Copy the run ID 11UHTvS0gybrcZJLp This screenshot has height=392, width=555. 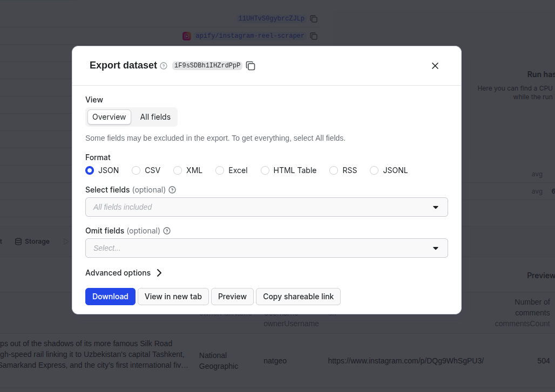pyautogui.click(x=314, y=18)
